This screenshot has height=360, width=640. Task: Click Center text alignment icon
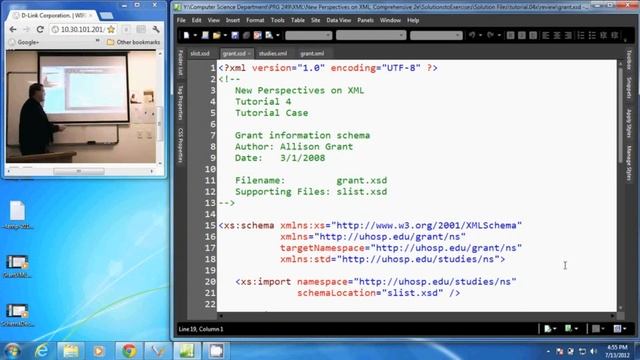click(557, 36)
